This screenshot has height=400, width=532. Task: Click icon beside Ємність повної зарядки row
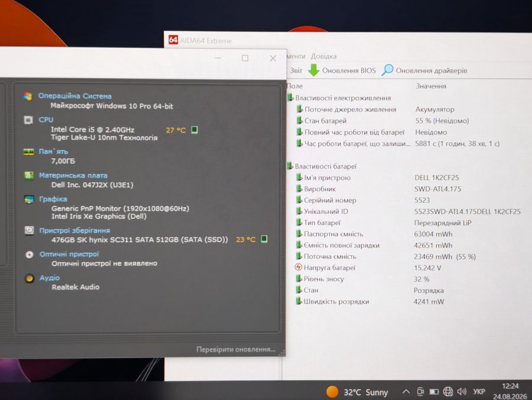coord(299,245)
